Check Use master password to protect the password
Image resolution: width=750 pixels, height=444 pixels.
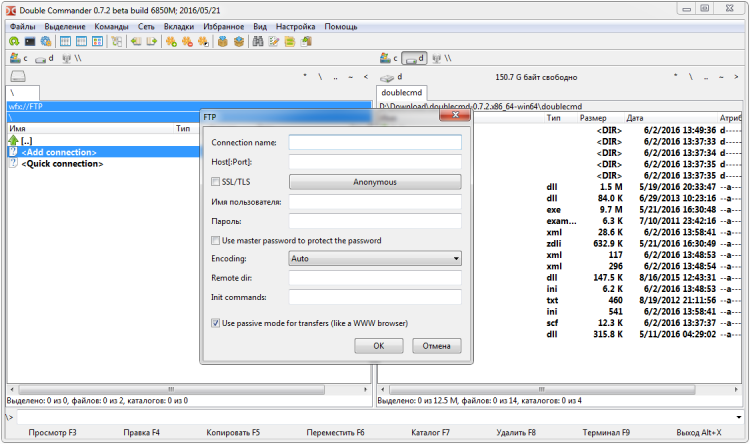coord(216,240)
